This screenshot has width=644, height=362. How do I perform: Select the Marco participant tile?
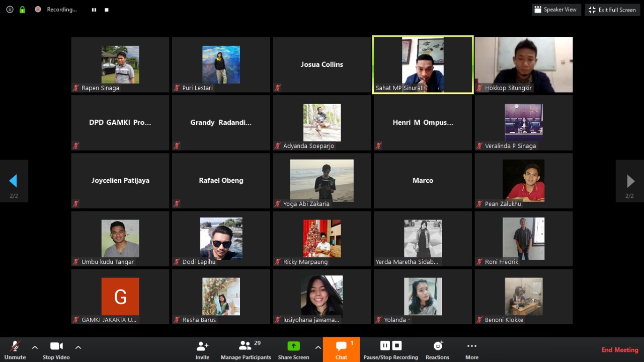coord(423,180)
